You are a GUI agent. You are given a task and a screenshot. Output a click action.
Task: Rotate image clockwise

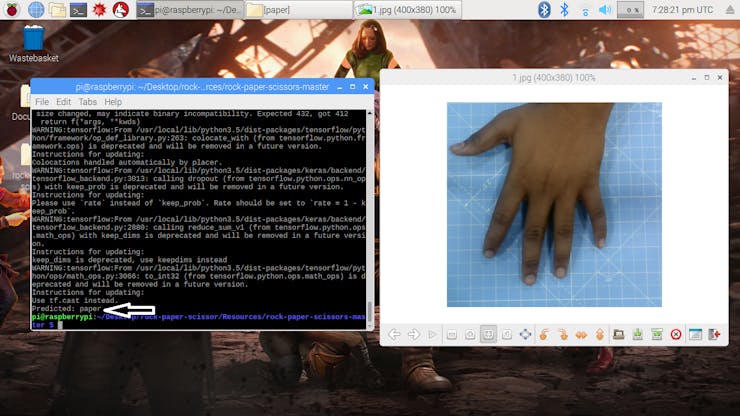point(563,334)
